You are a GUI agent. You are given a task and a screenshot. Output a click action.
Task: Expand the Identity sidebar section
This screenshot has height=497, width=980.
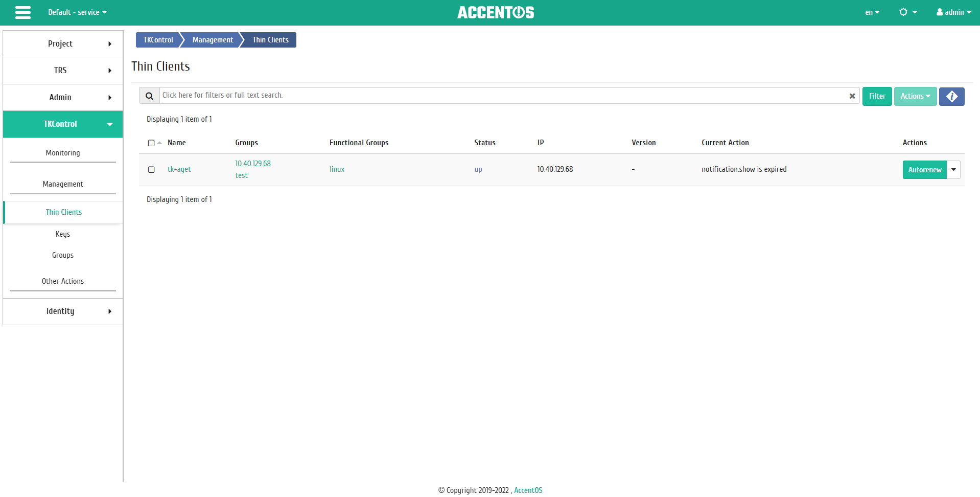pos(63,311)
